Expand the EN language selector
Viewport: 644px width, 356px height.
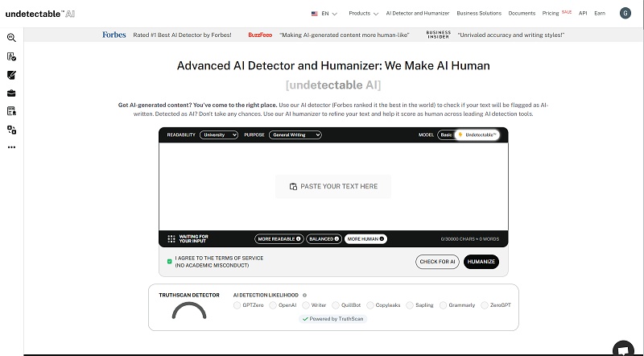pyautogui.click(x=329, y=14)
